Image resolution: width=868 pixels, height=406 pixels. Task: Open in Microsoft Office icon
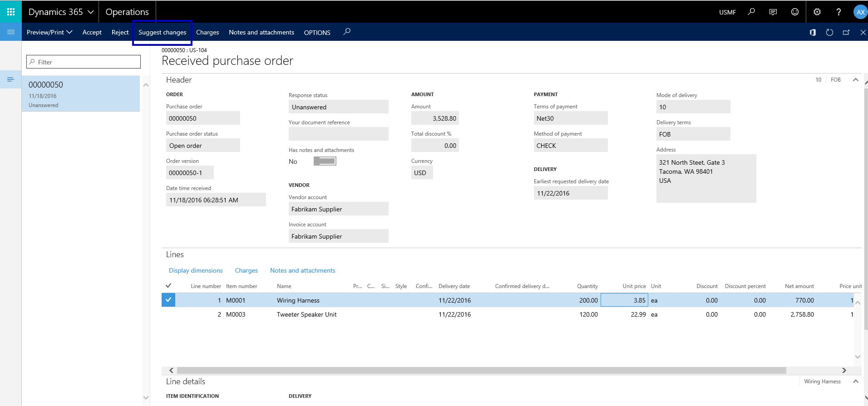(813, 32)
